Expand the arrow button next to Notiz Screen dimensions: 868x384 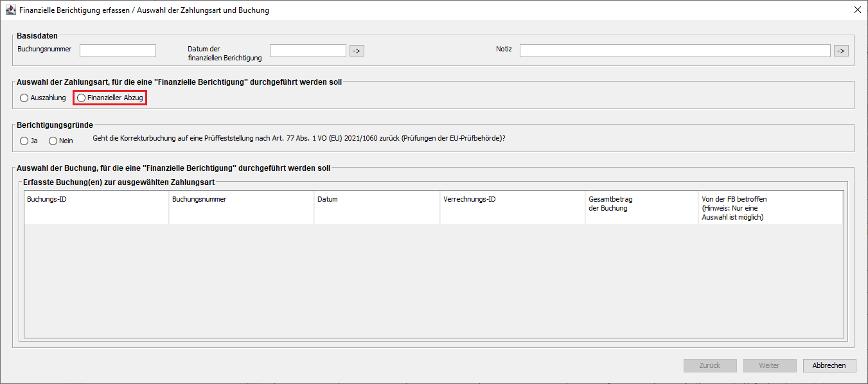click(841, 51)
